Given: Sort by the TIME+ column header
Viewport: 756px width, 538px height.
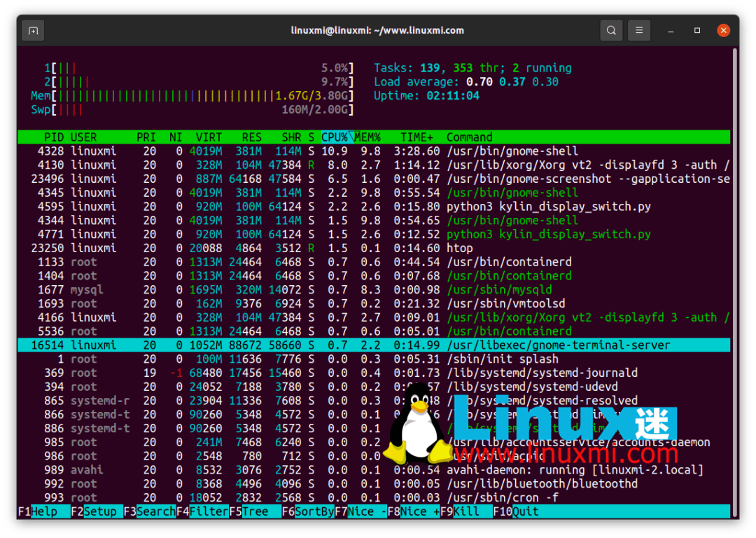Looking at the screenshot, I should (x=416, y=137).
